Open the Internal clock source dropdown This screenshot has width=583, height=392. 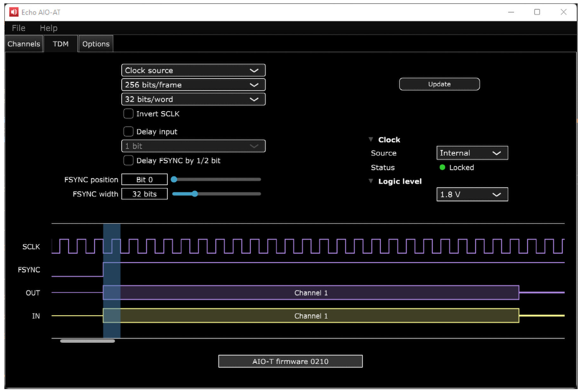(x=472, y=153)
